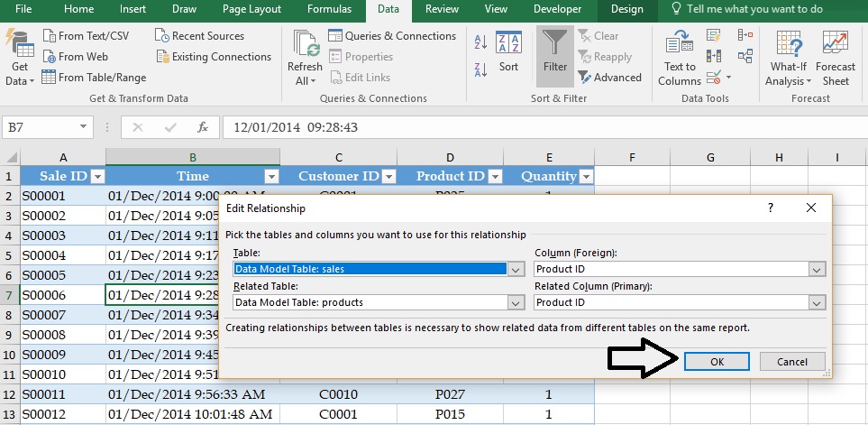Switch to the Home tab

[x=78, y=9]
